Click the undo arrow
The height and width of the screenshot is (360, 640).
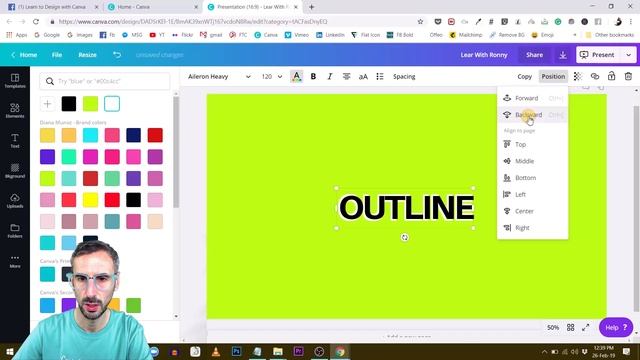tap(117, 55)
